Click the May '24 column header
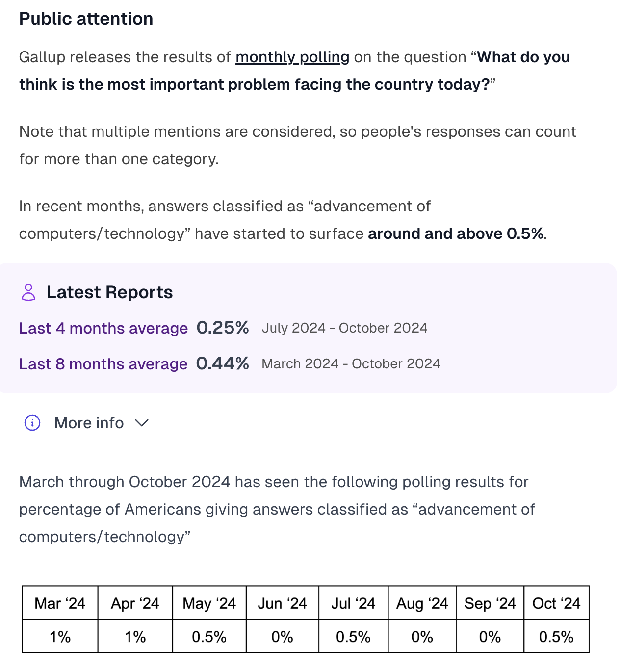Viewport: 621px width, 672px height. [209, 603]
